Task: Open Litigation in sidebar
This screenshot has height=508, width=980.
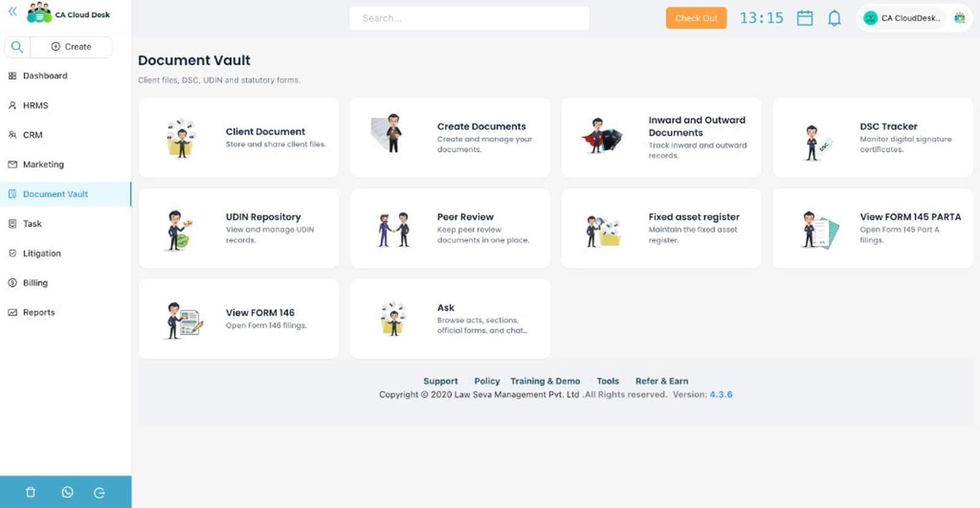Action: [x=66, y=253]
